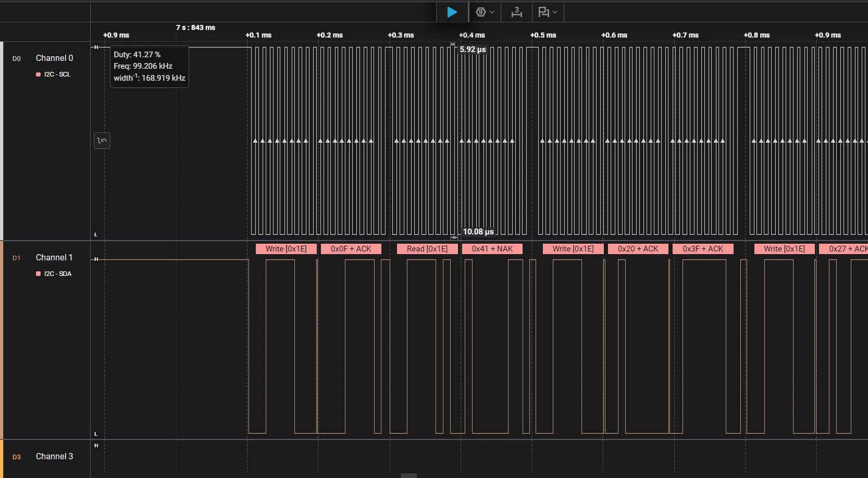Select the Channel 3 label
868x478 pixels.
point(54,456)
